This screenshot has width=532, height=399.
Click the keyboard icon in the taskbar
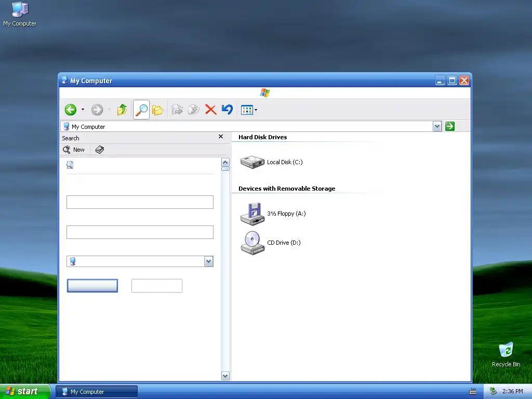pyautogui.click(x=473, y=392)
